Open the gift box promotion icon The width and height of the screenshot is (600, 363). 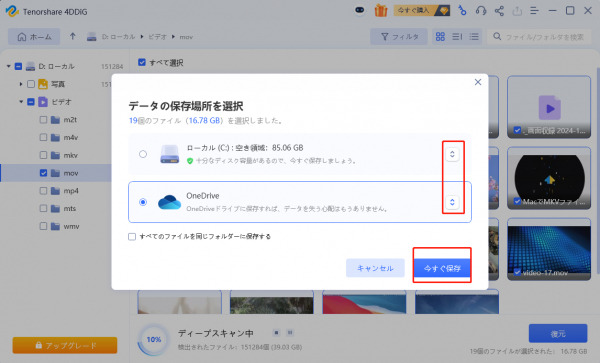[380, 11]
